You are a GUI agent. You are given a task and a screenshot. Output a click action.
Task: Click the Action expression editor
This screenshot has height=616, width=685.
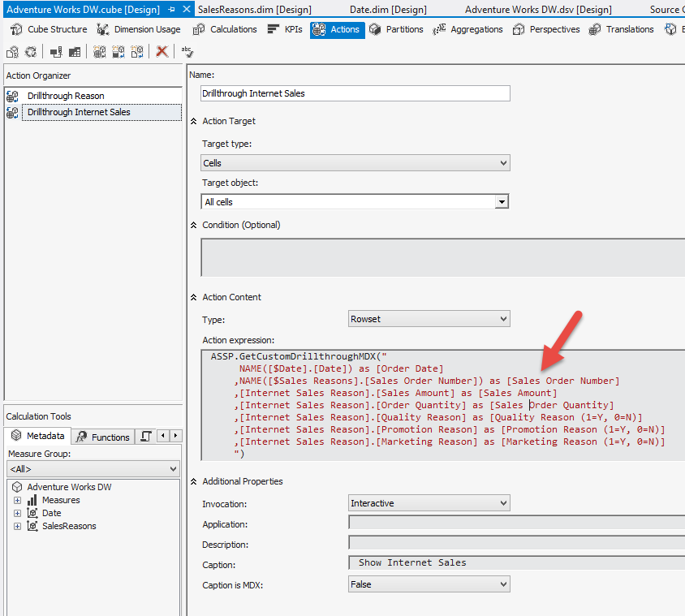point(443,405)
